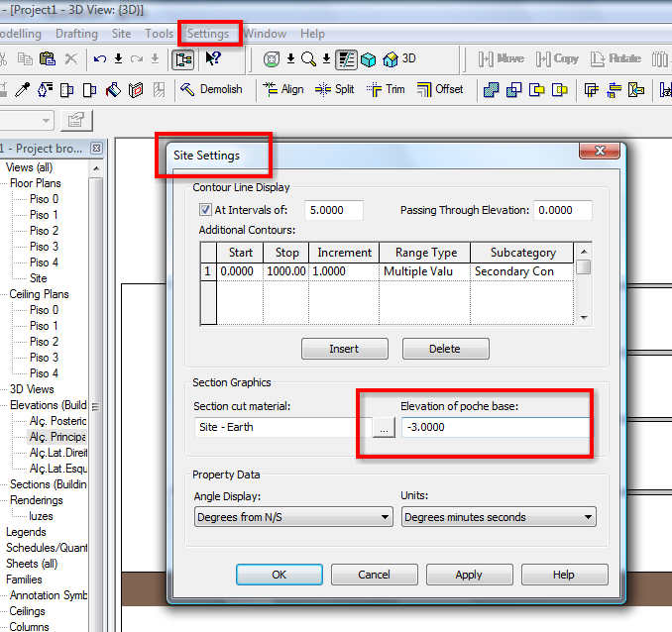
Task: Click the Elevation of poche base field
Action: click(x=495, y=427)
